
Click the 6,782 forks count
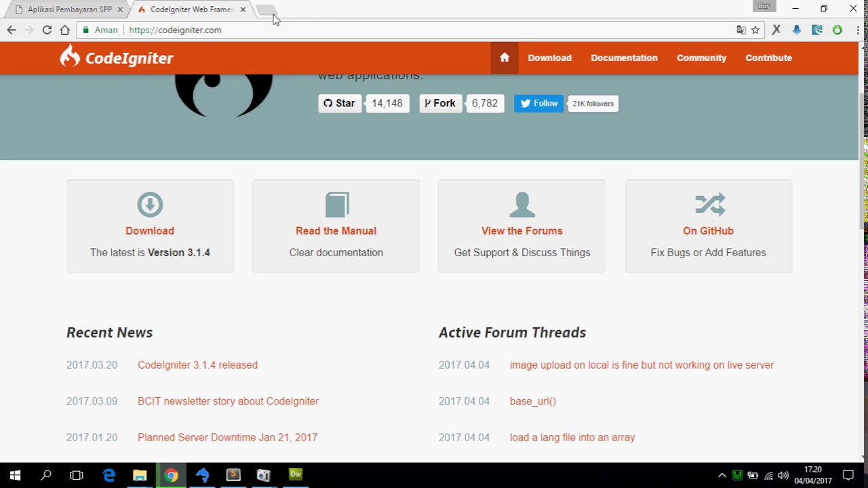485,103
